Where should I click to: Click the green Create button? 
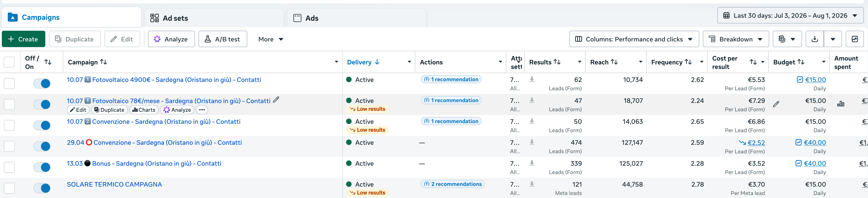pos(24,39)
